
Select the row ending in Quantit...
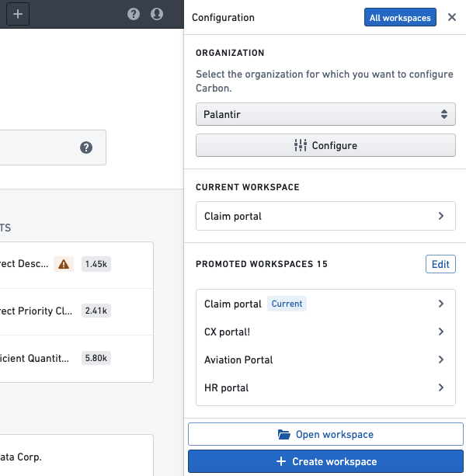(x=76, y=359)
